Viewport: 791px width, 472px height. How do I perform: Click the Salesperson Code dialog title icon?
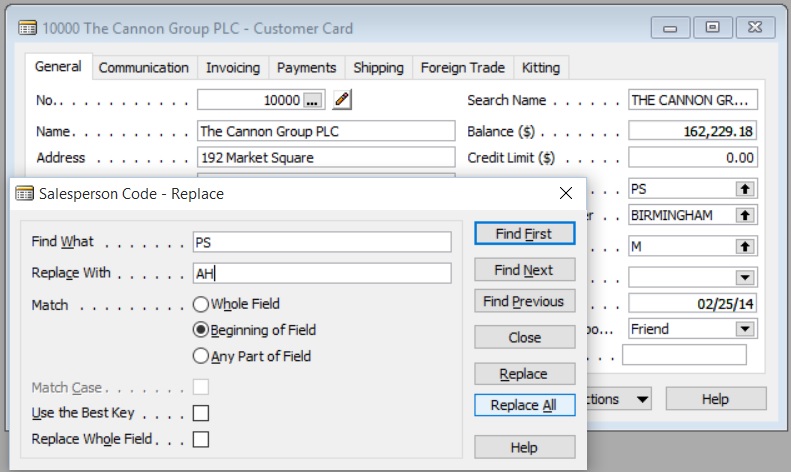(x=25, y=193)
